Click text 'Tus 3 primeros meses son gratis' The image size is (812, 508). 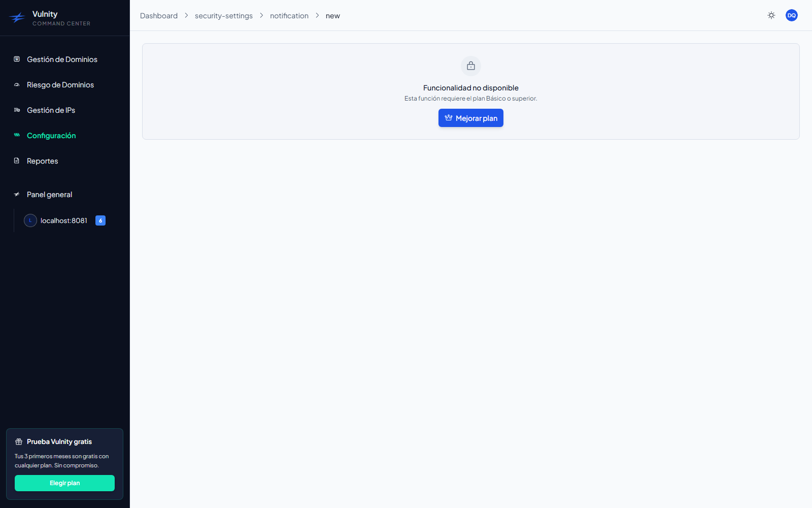56,456
